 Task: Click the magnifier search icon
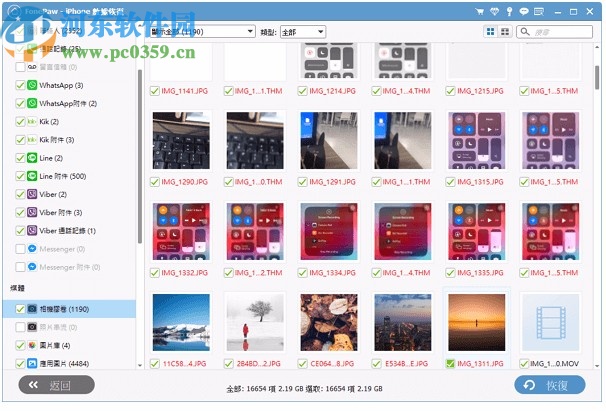pos(525,32)
